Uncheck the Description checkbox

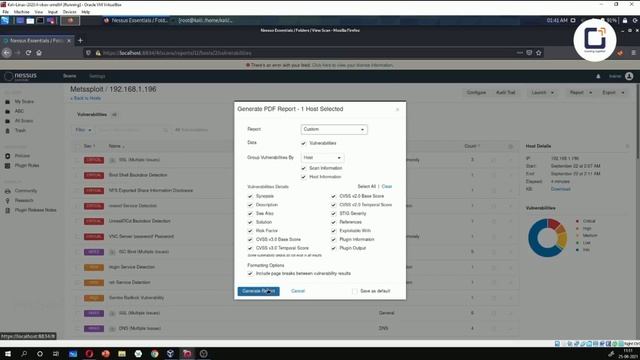click(x=250, y=205)
